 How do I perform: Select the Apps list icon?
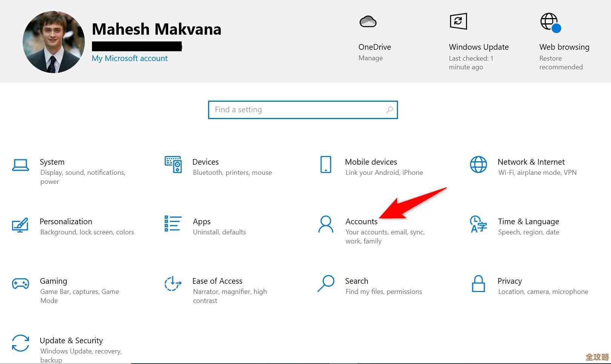pyautogui.click(x=173, y=223)
